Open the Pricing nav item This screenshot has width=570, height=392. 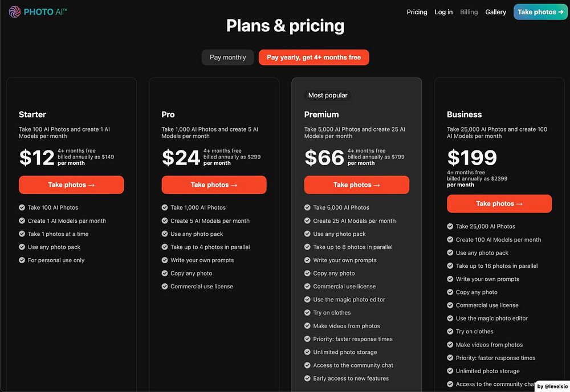(417, 12)
